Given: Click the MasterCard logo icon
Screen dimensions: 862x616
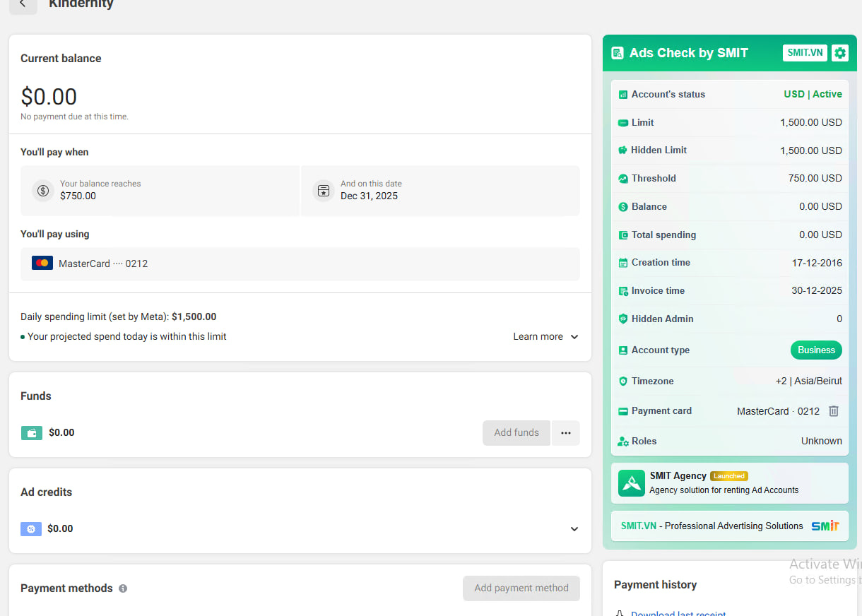Looking at the screenshot, I should (x=42, y=263).
